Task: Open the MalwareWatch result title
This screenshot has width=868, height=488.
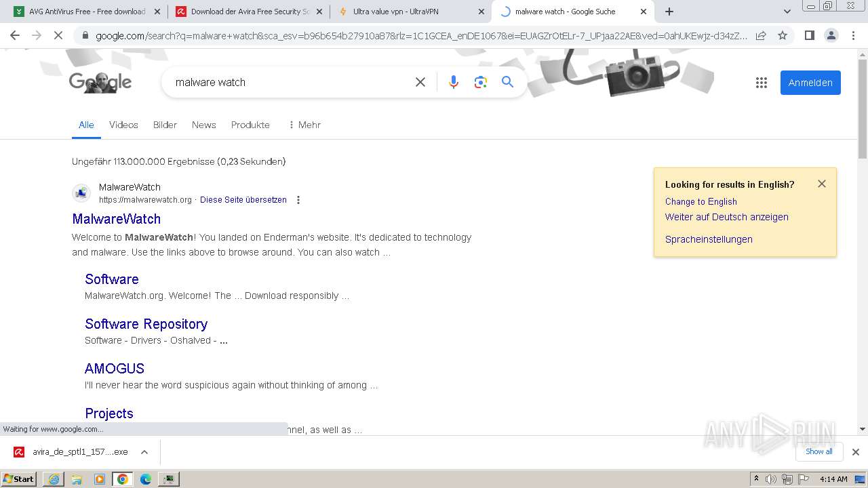Action: (117, 219)
